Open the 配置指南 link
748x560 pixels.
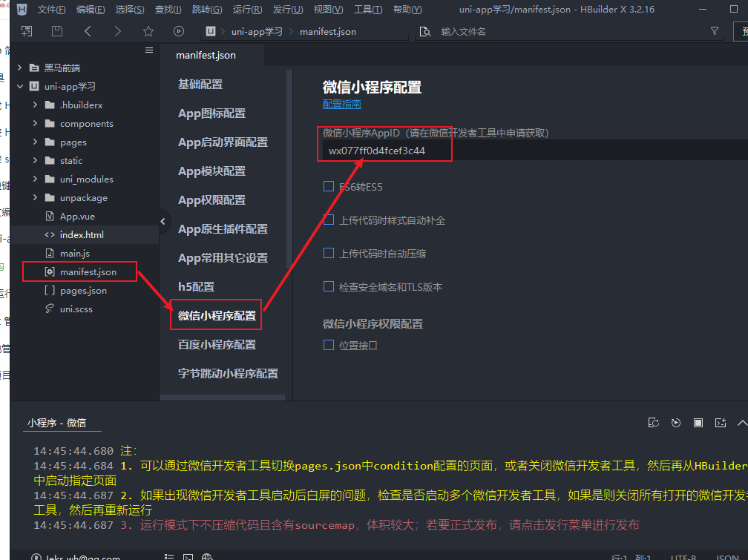coord(342,105)
